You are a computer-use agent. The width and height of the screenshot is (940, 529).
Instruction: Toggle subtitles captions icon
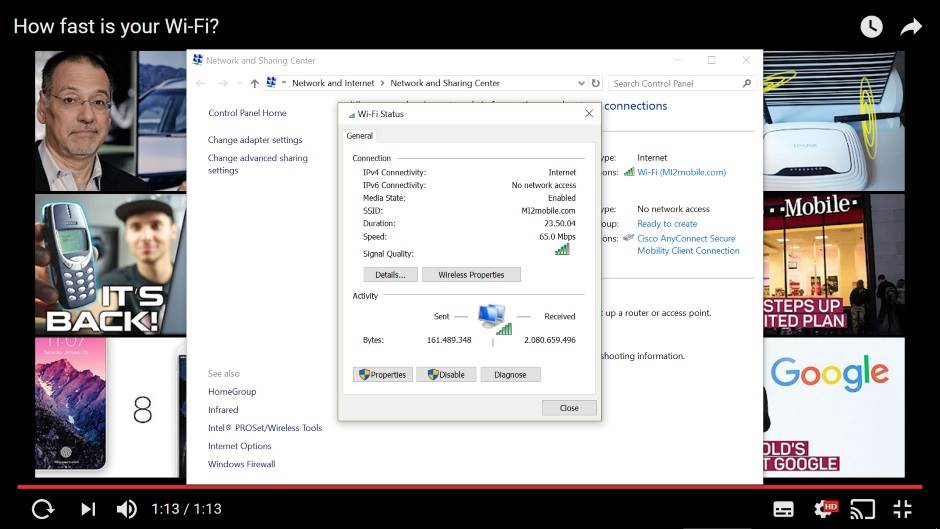click(x=784, y=509)
